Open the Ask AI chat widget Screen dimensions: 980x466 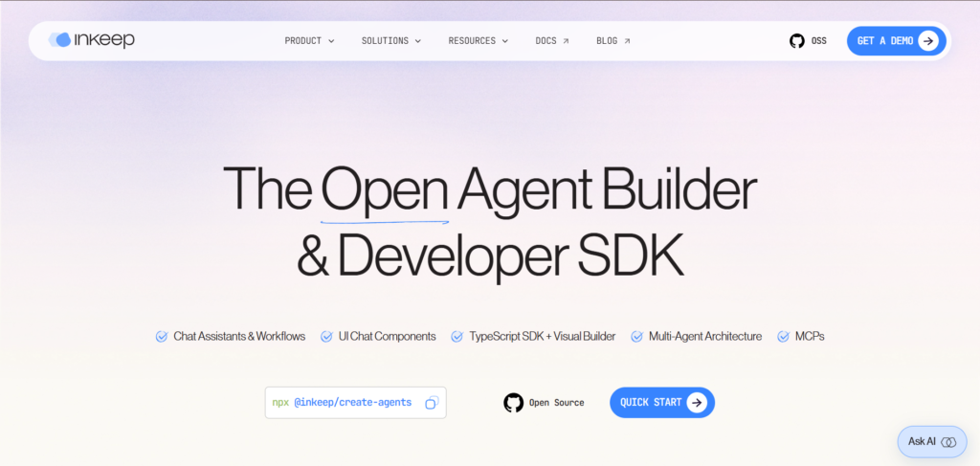(932, 442)
